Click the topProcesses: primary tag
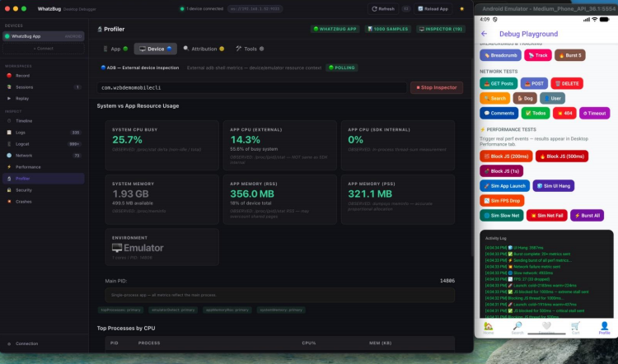618x364 pixels. click(x=120, y=310)
